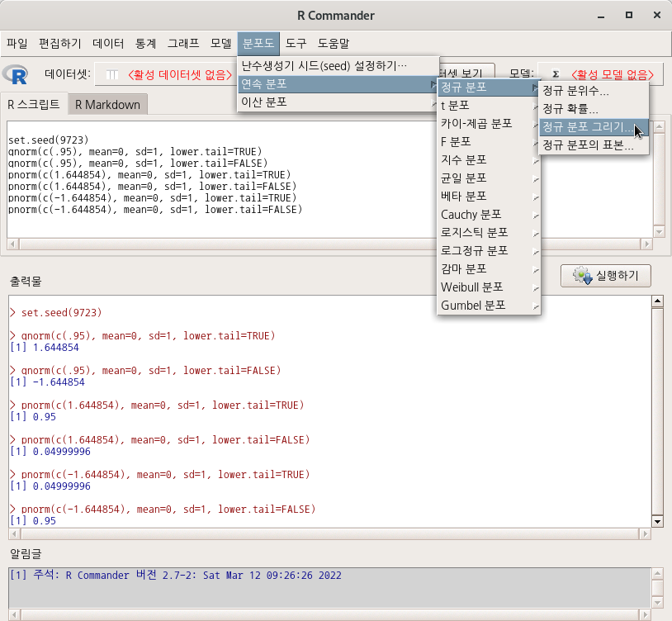Screen dimensions: 672x621
Task: Click messages pane scroll-left arrow
Action: pos(14,614)
